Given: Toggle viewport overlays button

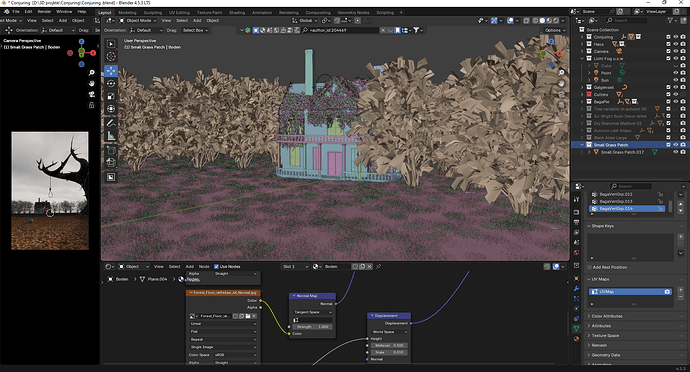Looking at the screenshot, I should (510, 20).
